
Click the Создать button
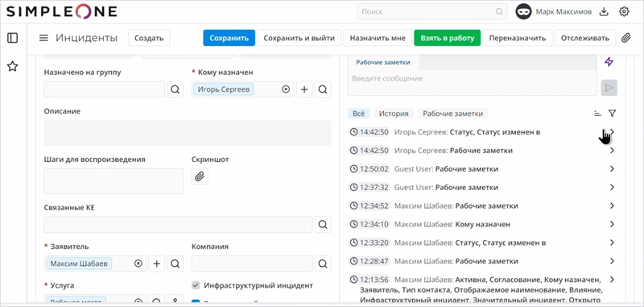pyautogui.click(x=149, y=38)
